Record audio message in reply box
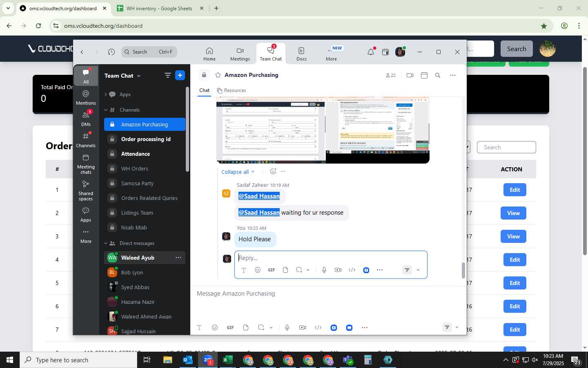The height and width of the screenshot is (368, 588). (x=324, y=270)
